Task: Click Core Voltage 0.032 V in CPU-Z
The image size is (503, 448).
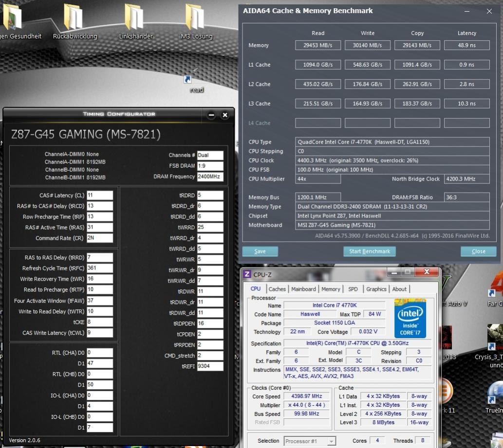Action: 368,331
